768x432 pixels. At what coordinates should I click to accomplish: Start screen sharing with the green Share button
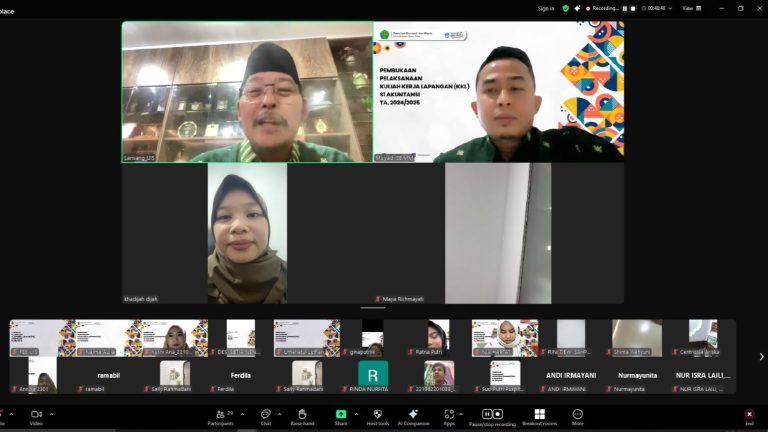click(x=341, y=417)
